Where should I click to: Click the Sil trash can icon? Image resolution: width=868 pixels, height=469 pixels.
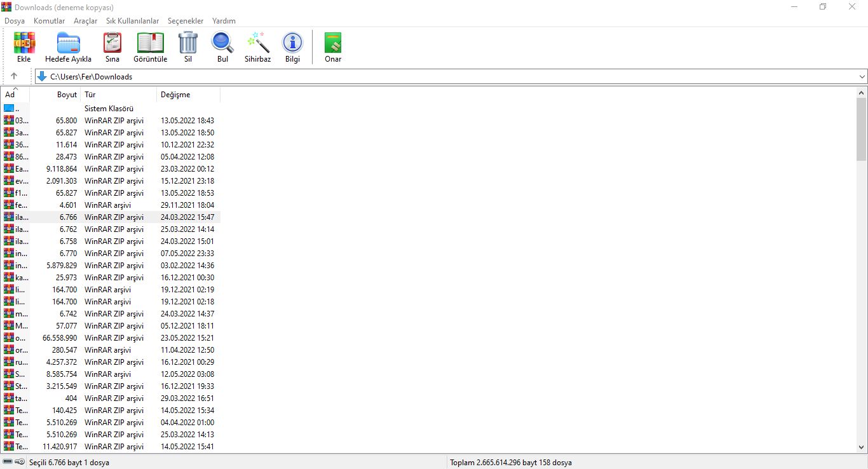click(x=188, y=43)
